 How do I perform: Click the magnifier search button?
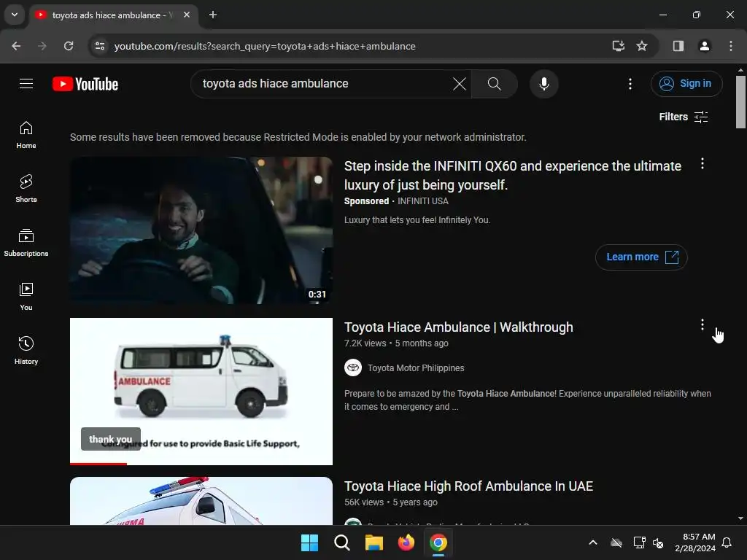(494, 84)
